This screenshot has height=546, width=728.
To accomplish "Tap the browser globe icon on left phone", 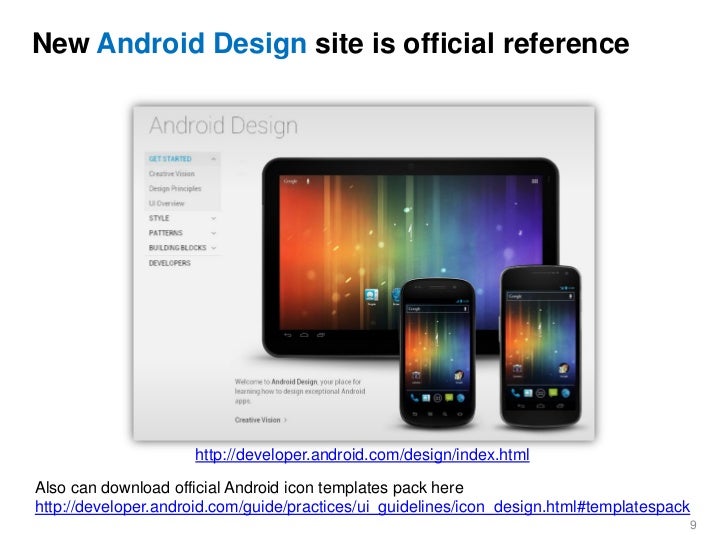I will (461, 398).
